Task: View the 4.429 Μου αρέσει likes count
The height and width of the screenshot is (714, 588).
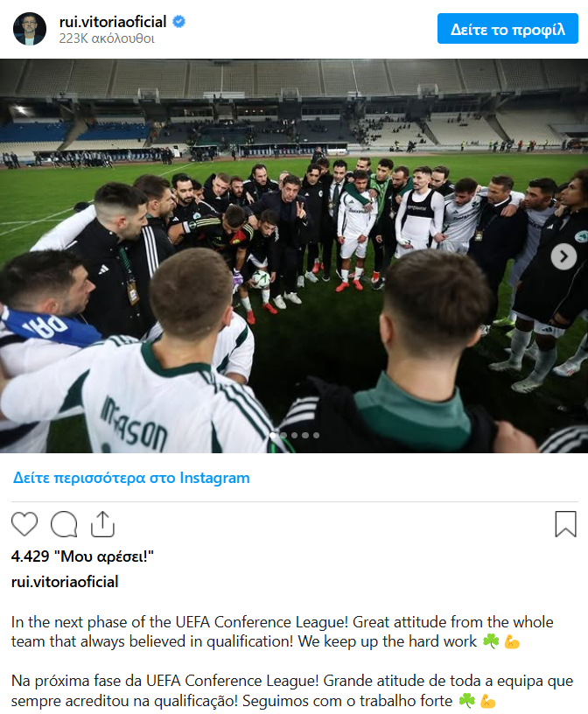Action: pyautogui.click(x=82, y=556)
